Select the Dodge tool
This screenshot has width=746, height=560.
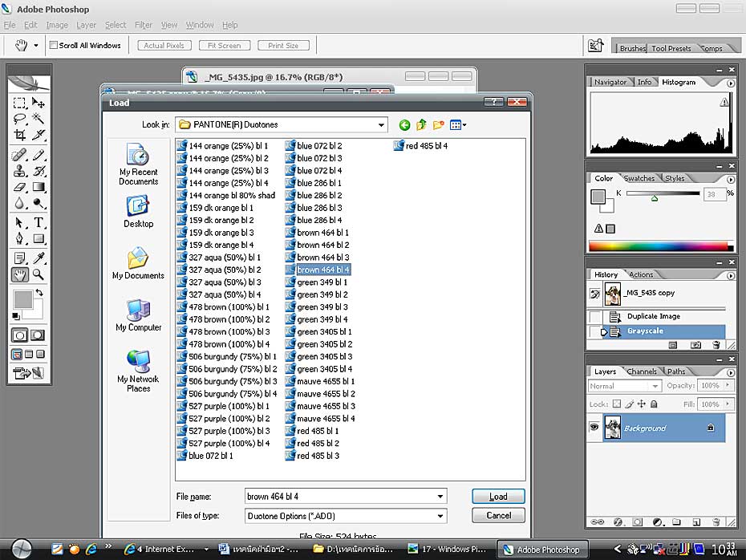(x=38, y=203)
